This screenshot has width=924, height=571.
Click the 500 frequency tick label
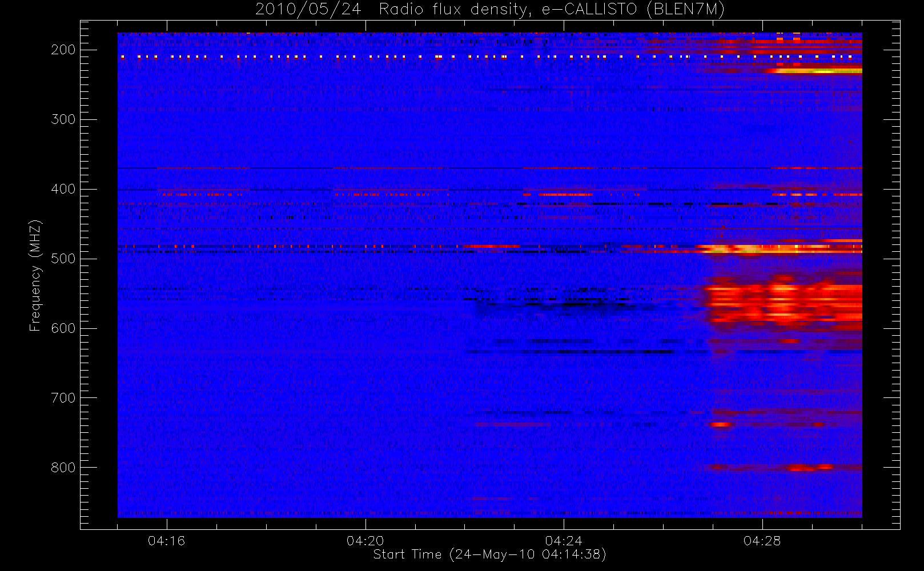(x=63, y=259)
